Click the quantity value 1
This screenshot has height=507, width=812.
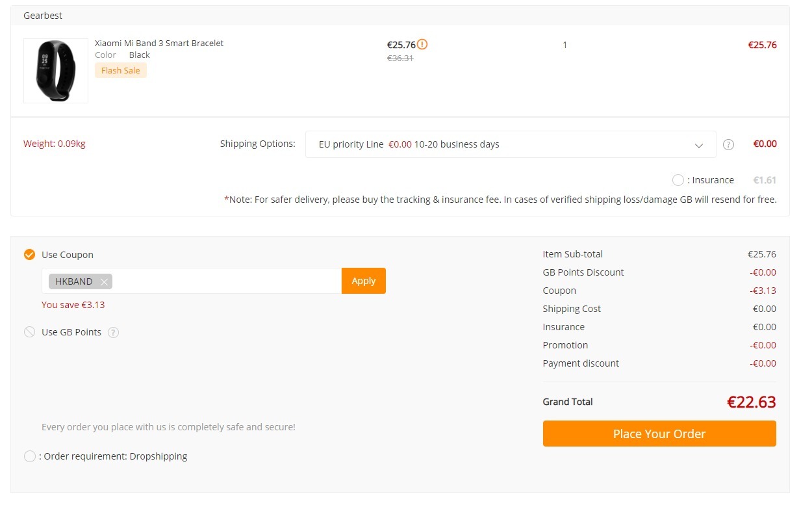point(565,45)
